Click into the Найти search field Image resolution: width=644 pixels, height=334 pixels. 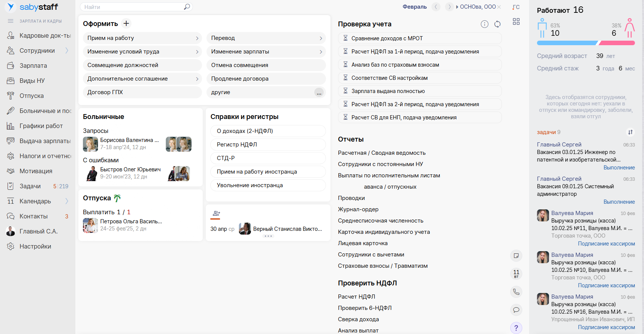132,7
